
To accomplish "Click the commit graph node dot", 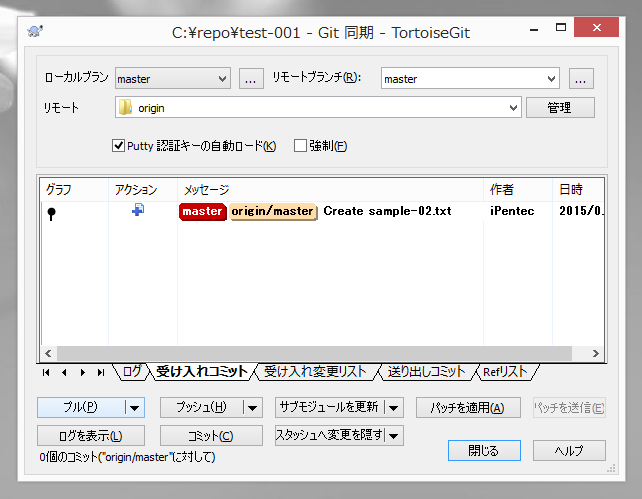I will [51, 214].
